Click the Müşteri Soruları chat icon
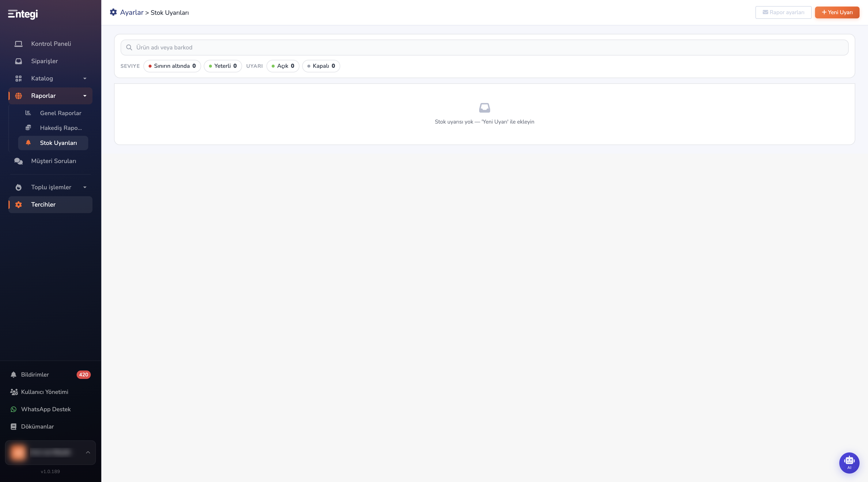Screen dimensions: 868x482 [x=19, y=161]
